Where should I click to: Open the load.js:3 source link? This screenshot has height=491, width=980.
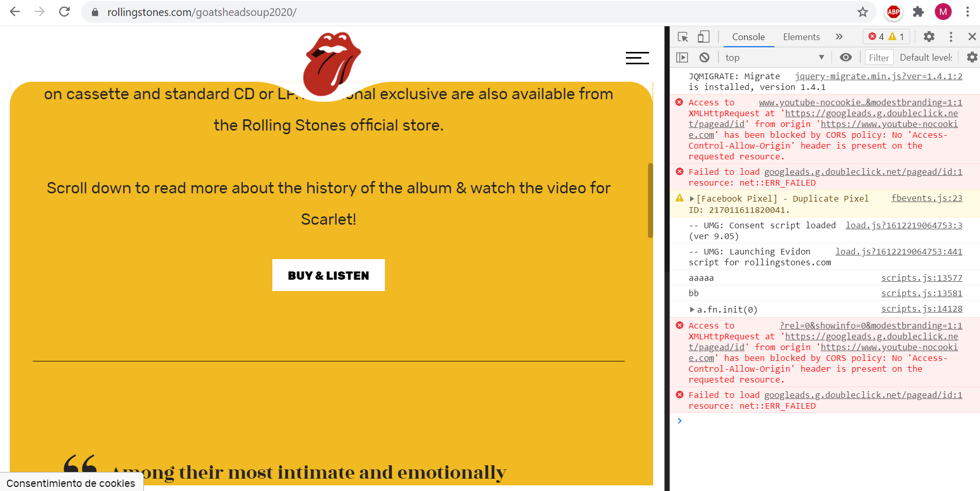click(x=904, y=225)
